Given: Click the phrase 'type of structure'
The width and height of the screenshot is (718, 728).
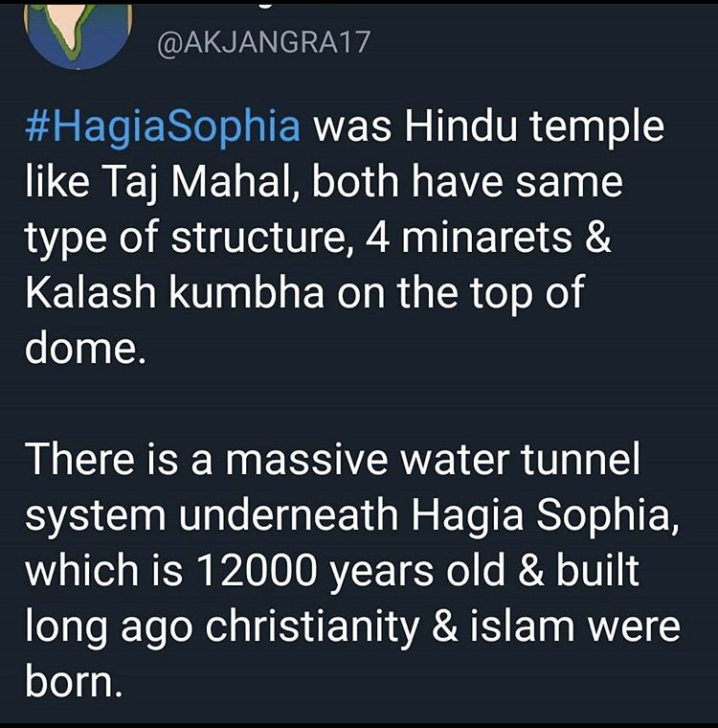Looking at the screenshot, I should tap(187, 239).
